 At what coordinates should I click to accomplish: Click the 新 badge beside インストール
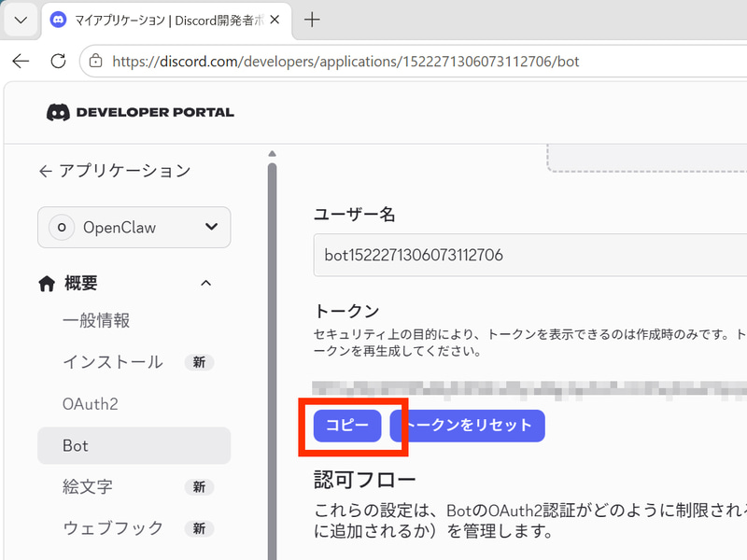pos(199,362)
